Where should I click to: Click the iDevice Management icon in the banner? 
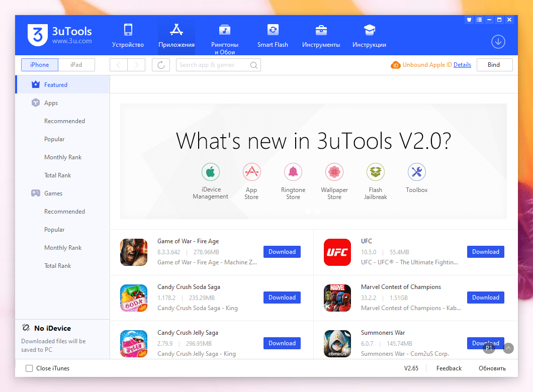coord(211,172)
